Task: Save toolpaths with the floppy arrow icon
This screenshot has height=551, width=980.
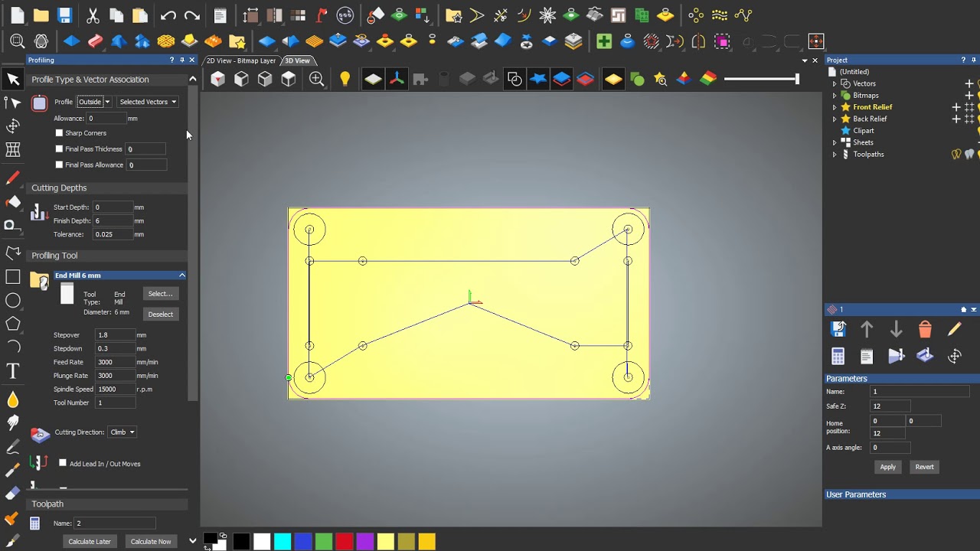Action: coord(838,329)
